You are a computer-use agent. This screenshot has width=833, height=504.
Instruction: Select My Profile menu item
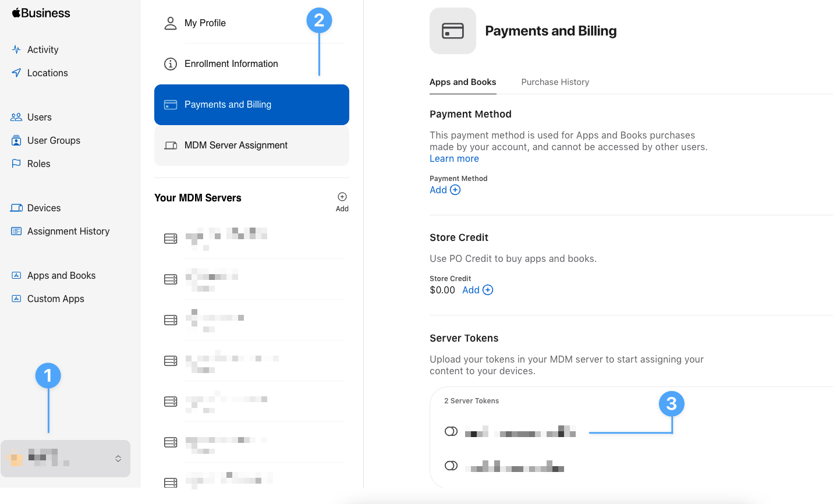251,23
